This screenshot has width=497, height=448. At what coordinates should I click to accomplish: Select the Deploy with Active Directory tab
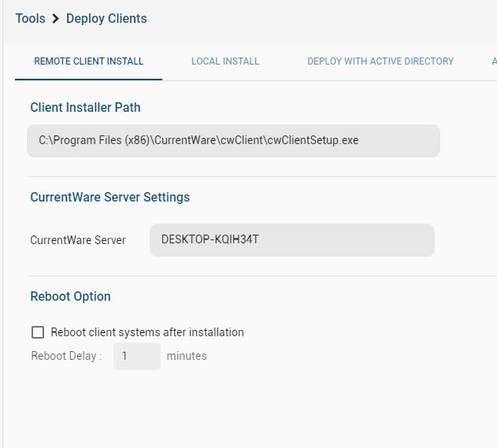click(380, 61)
